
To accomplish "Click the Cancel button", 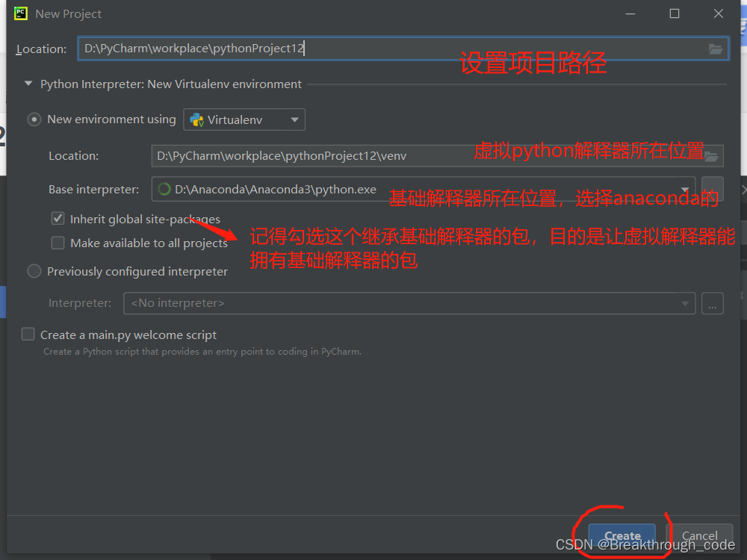I will (x=699, y=536).
